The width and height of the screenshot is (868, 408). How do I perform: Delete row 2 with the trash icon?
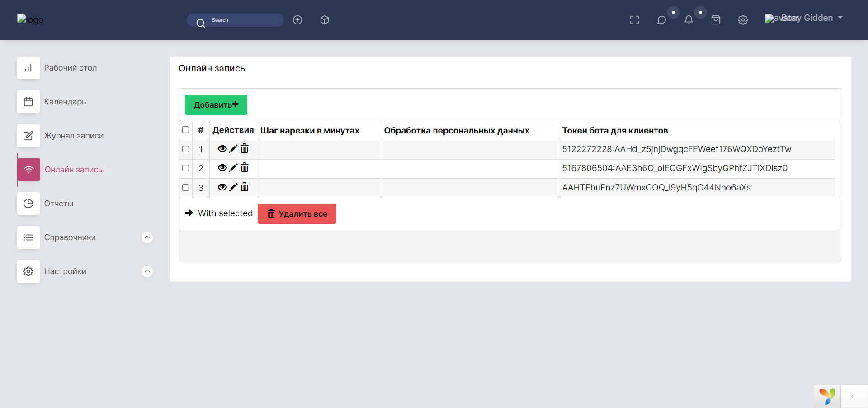(245, 167)
